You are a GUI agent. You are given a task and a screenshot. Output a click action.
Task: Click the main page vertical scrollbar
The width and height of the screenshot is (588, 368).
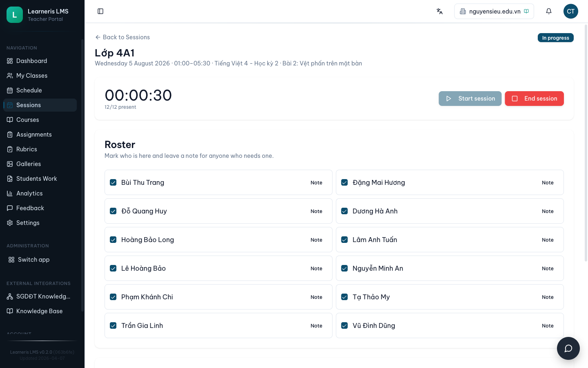tap(586, 143)
